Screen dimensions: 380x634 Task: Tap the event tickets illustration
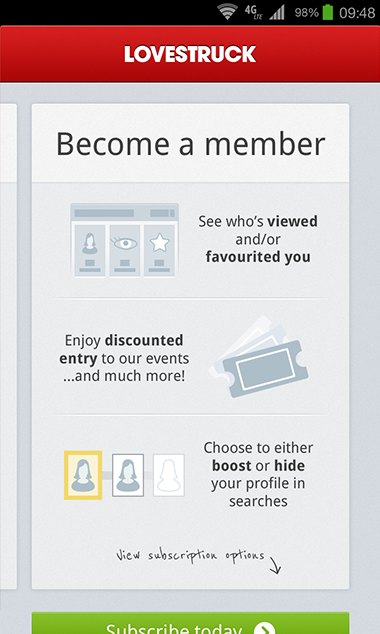[258, 356]
